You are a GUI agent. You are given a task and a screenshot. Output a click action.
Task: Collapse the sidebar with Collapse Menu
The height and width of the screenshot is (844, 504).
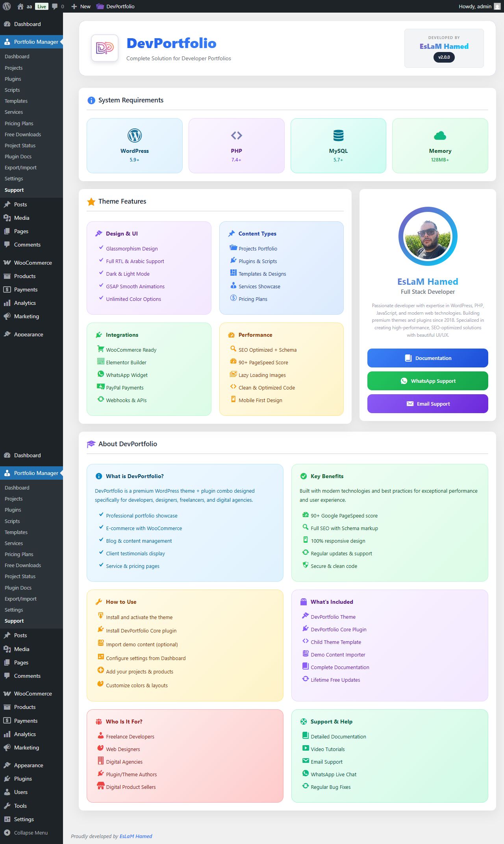click(x=31, y=833)
